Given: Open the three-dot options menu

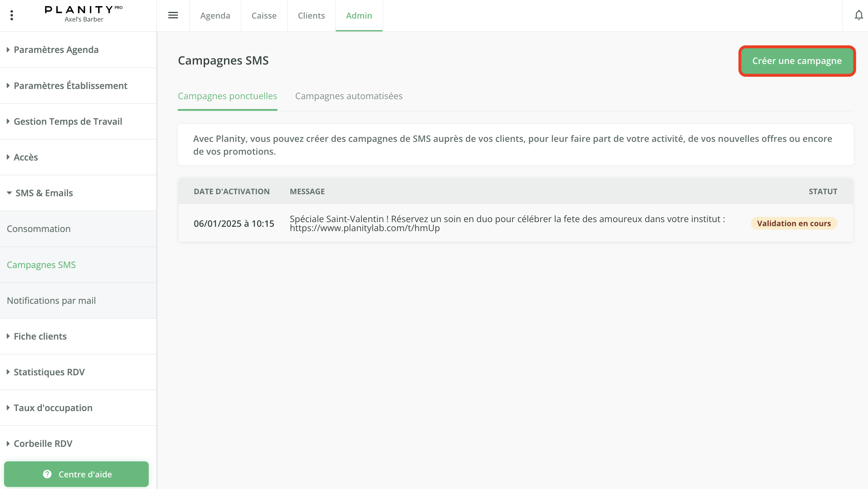Looking at the screenshot, I should 12,15.
